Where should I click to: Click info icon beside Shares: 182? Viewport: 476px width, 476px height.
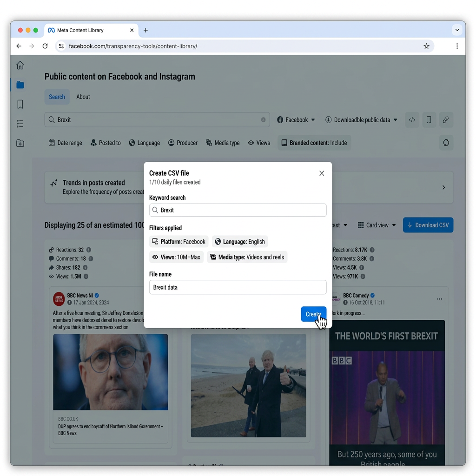86,267
